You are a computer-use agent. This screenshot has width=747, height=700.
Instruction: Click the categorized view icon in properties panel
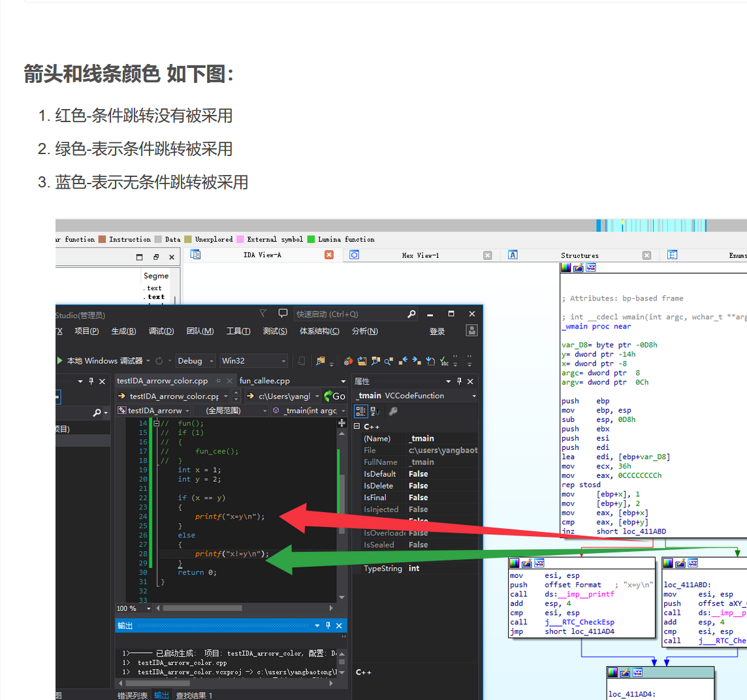coord(360,411)
